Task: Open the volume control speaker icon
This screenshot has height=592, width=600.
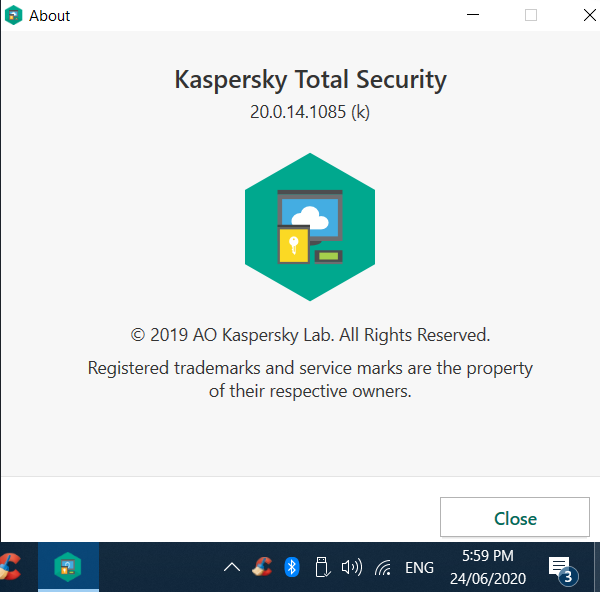Action: pos(351,567)
